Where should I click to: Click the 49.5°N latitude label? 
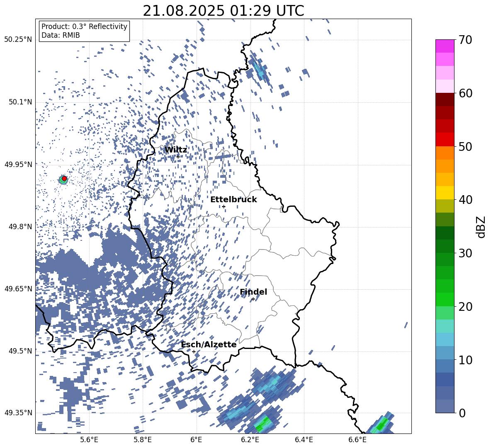(x=20, y=351)
